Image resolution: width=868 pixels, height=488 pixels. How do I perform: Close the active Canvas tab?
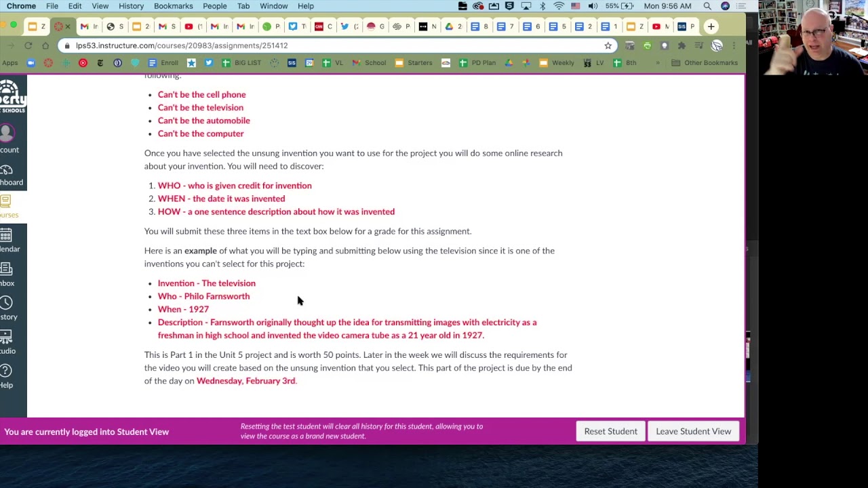click(67, 26)
